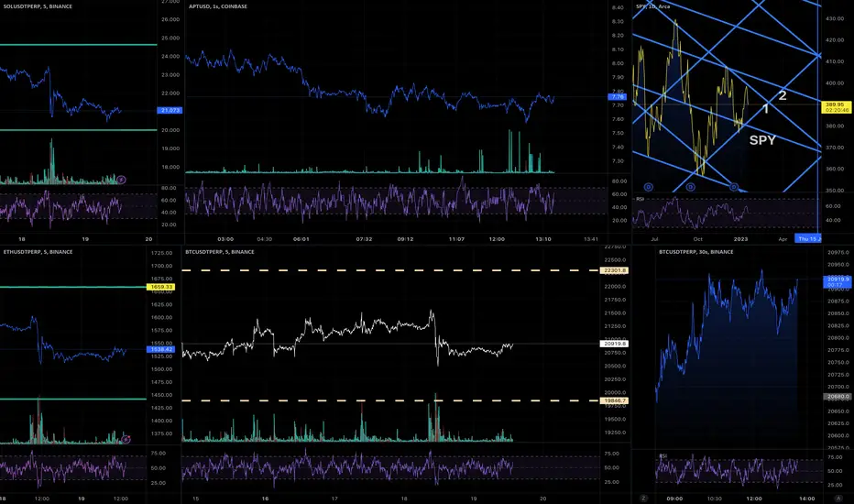The width and height of the screenshot is (854, 504).
Task: Click the 21.073 price label on SOL chart
Action: click(170, 110)
